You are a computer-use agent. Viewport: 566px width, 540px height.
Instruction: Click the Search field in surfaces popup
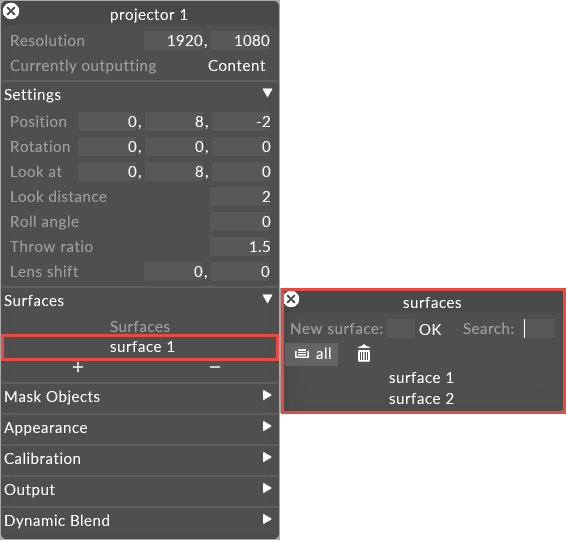pos(539,328)
